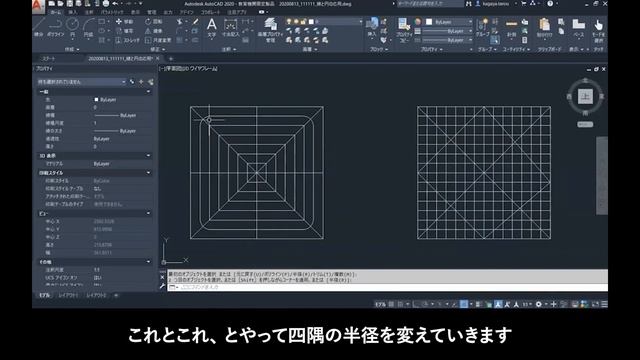
Task: Choose the Scale (尺度変更) tool
Action: tap(158, 40)
